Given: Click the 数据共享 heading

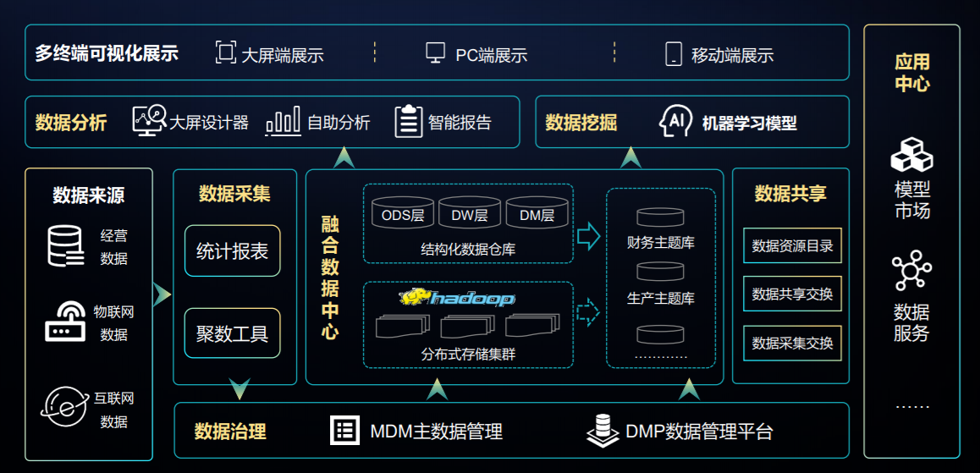Looking at the screenshot, I should (790, 194).
